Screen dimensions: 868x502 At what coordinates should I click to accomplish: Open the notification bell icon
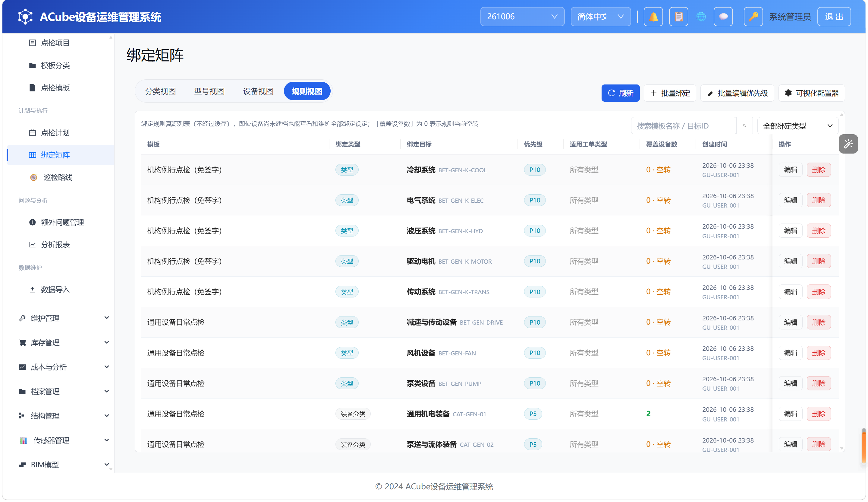pyautogui.click(x=653, y=17)
